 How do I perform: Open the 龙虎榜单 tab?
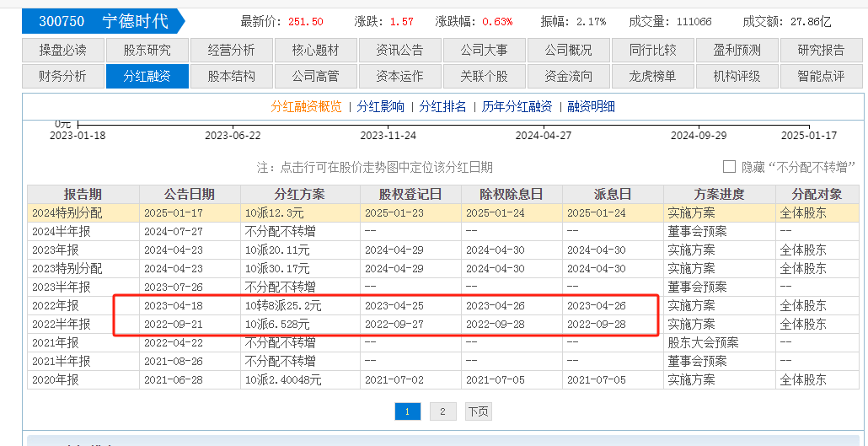[x=652, y=77]
